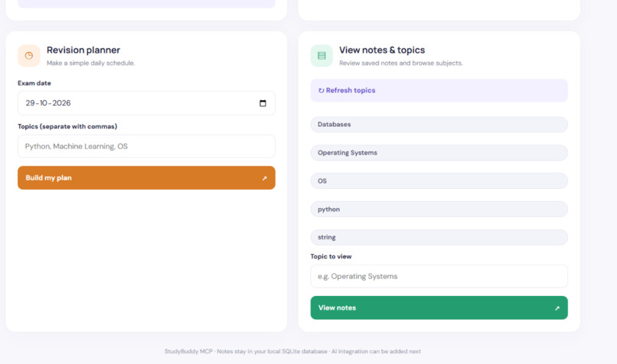Click the Build my plan button
Image resolution: width=617 pixels, height=364 pixels.
click(146, 177)
